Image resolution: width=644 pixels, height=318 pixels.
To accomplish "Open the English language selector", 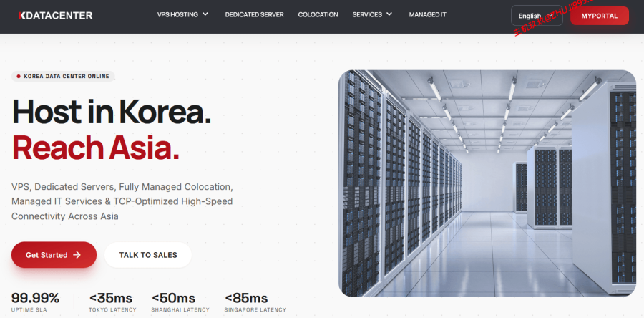I will coord(537,16).
